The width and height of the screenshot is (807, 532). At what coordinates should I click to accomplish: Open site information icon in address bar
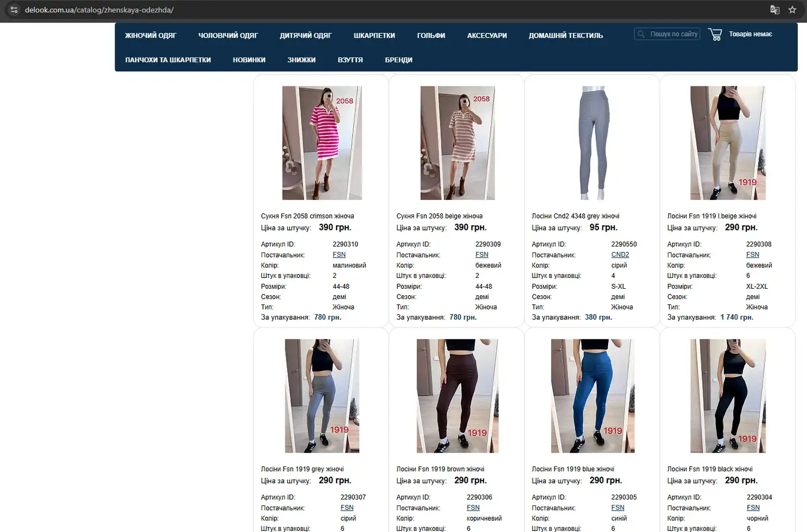click(x=14, y=10)
